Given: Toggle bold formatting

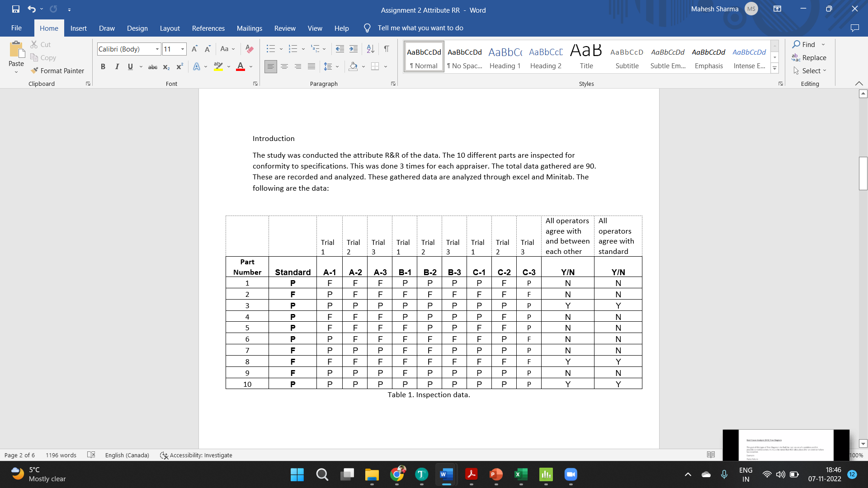Looking at the screenshot, I should point(103,66).
